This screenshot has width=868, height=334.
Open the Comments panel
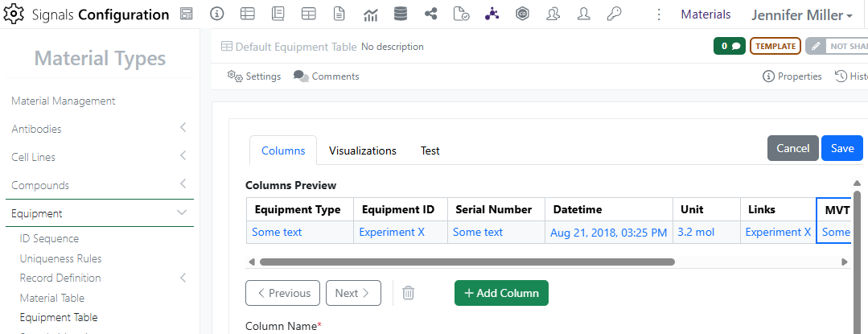[326, 76]
